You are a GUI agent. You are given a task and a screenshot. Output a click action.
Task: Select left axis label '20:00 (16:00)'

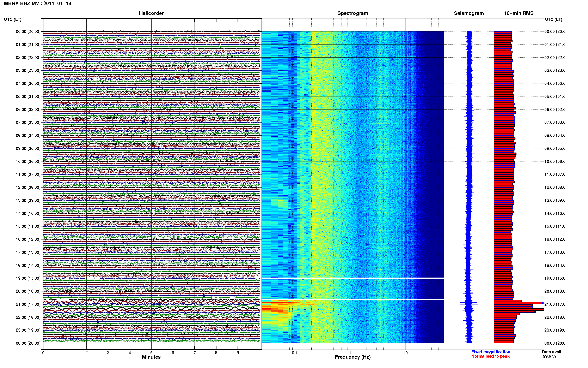pos(28,291)
